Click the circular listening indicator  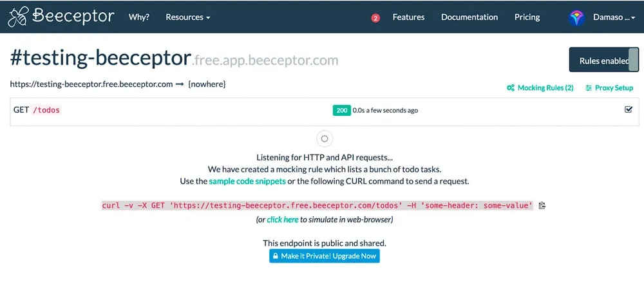[x=325, y=139]
